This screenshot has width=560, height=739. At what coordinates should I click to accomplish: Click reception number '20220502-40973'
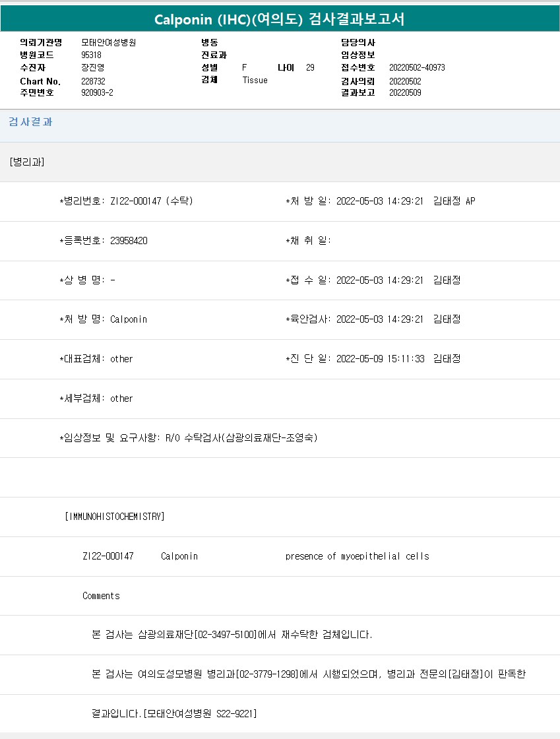tap(417, 68)
